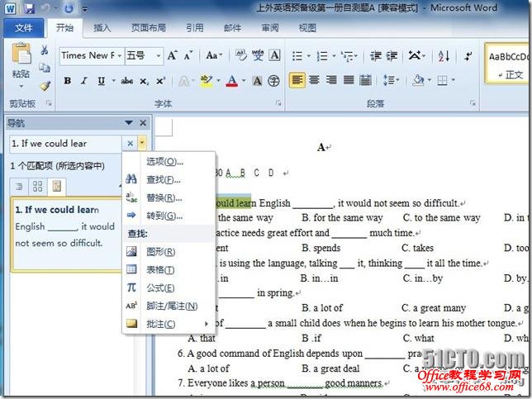This screenshot has width=532, height=399.
Task: Apply text highlight color
Action: [x=207, y=81]
